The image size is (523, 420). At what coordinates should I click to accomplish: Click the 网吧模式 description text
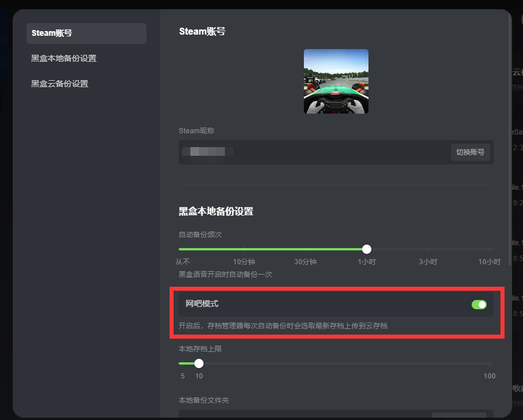tap(283, 325)
